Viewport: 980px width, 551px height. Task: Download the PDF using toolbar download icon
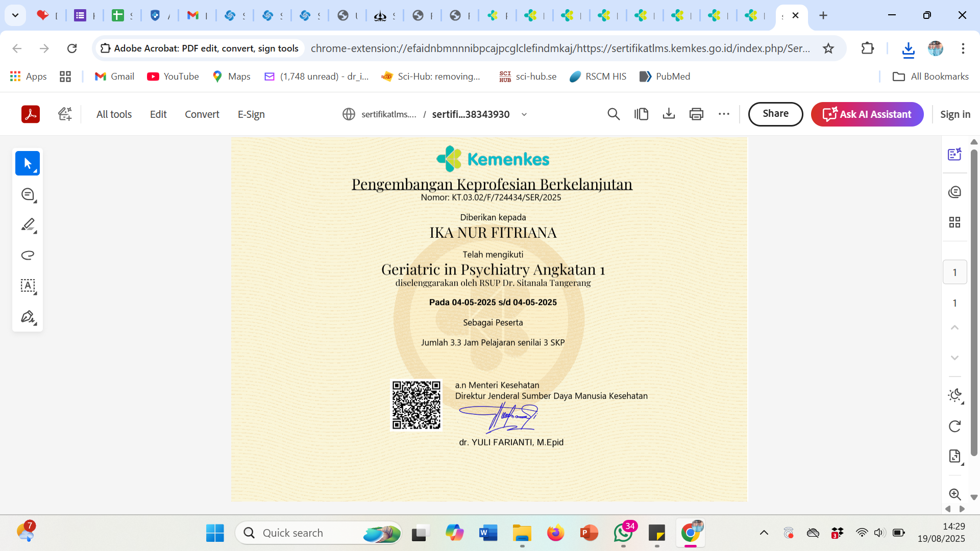pos(669,114)
